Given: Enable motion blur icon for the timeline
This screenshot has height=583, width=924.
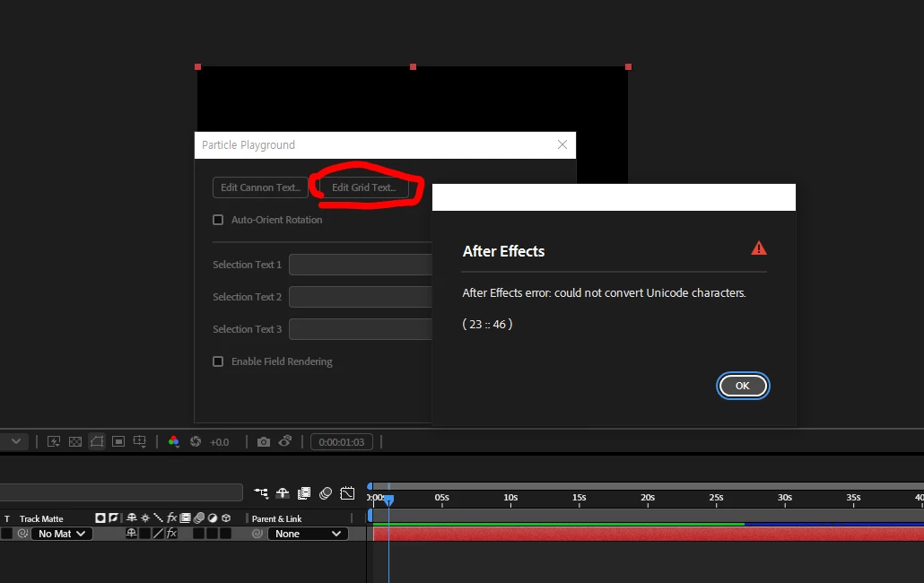Looking at the screenshot, I should (326, 493).
